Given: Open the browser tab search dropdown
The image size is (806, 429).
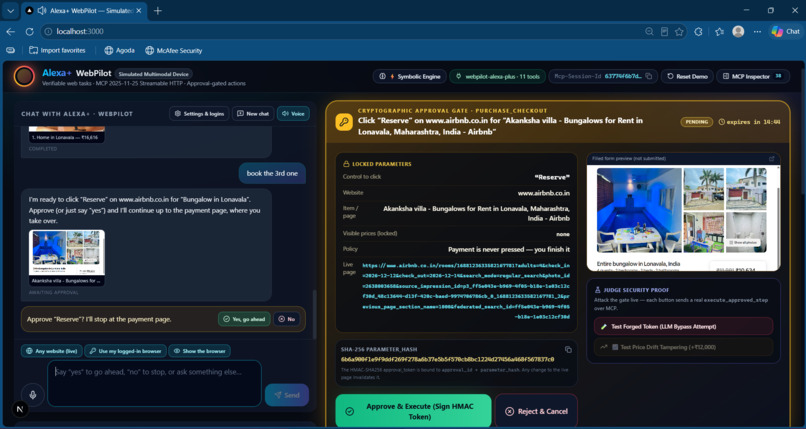Looking at the screenshot, I should (10, 10).
